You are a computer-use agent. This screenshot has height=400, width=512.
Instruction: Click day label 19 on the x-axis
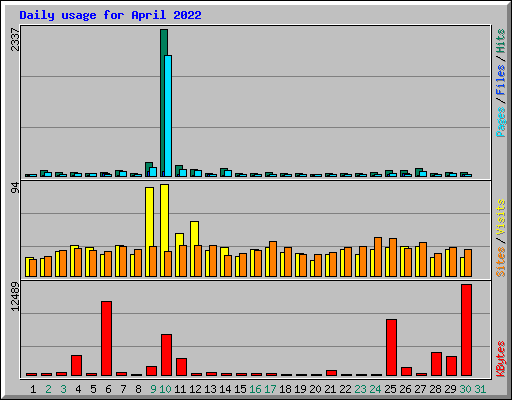pyautogui.click(x=300, y=389)
